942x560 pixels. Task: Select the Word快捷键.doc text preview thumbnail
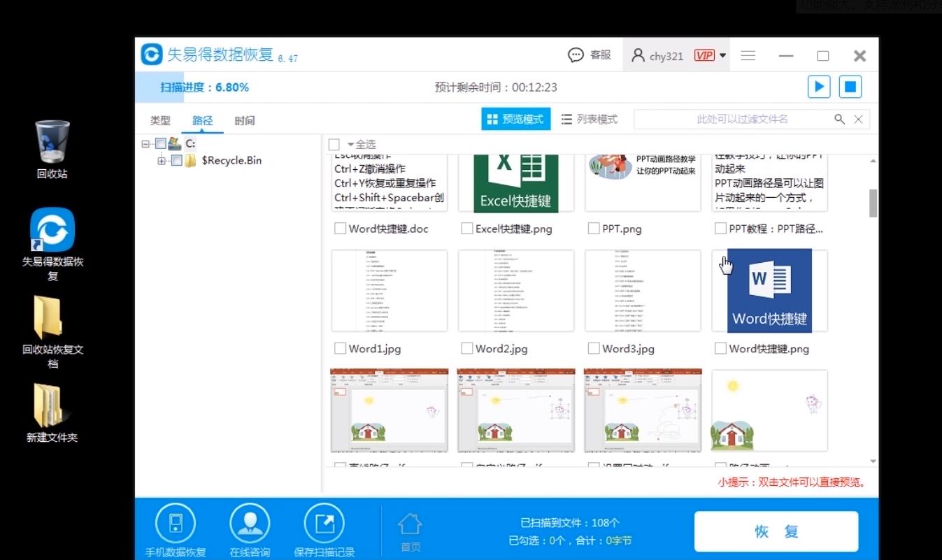(x=390, y=183)
